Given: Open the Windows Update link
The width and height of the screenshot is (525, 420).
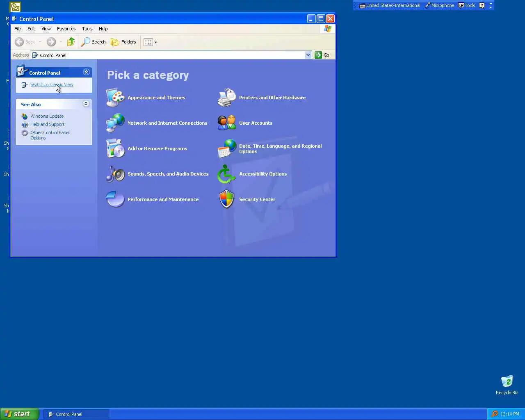Looking at the screenshot, I should click(x=47, y=116).
